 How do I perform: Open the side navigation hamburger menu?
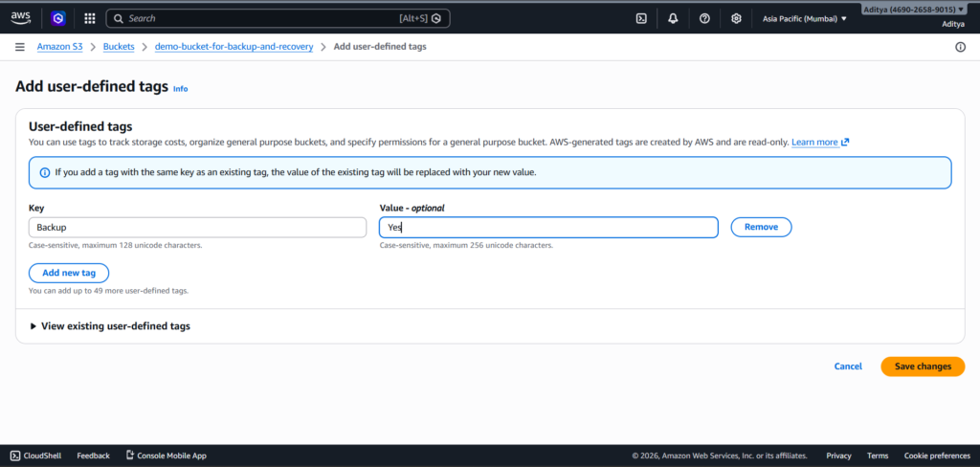(x=20, y=47)
